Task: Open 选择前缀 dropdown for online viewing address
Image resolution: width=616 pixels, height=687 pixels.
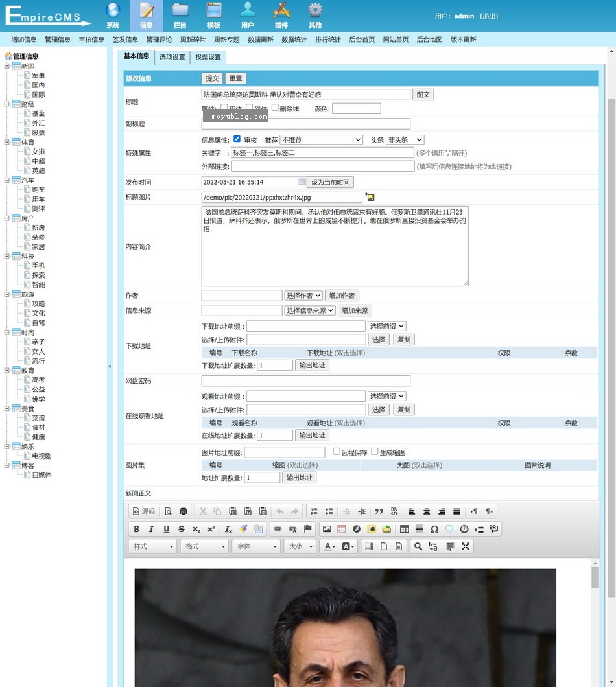Action: pyautogui.click(x=386, y=396)
